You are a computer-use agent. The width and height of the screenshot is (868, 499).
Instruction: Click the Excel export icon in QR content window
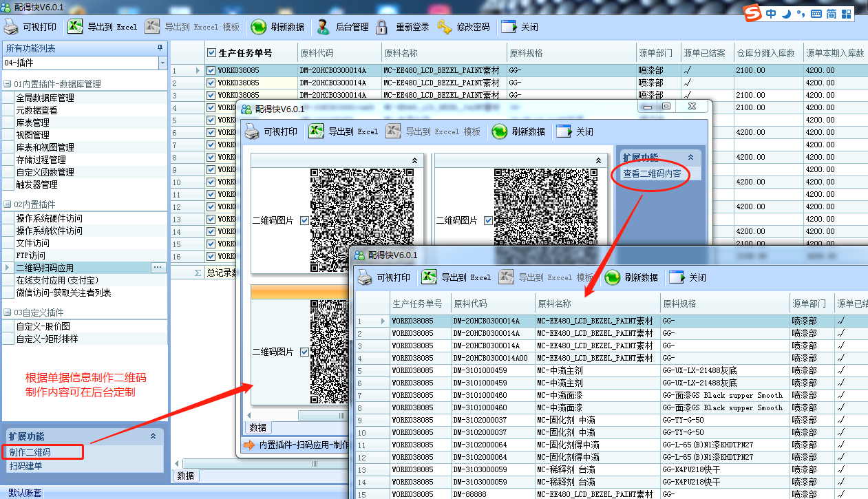(x=429, y=277)
